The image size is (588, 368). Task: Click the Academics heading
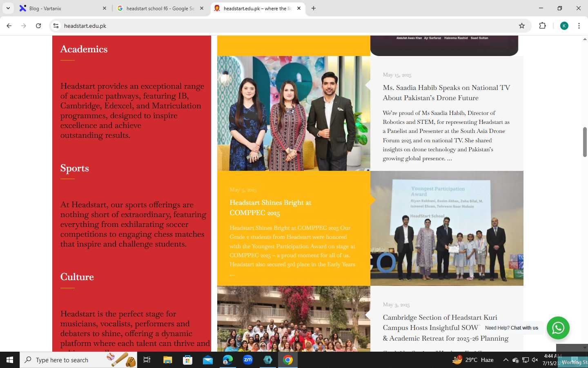pyautogui.click(x=84, y=49)
